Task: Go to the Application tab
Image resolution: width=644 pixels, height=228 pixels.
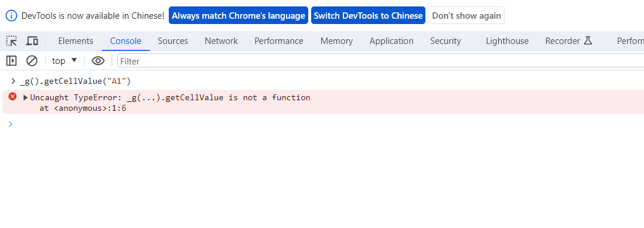Action: click(x=391, y=40)
